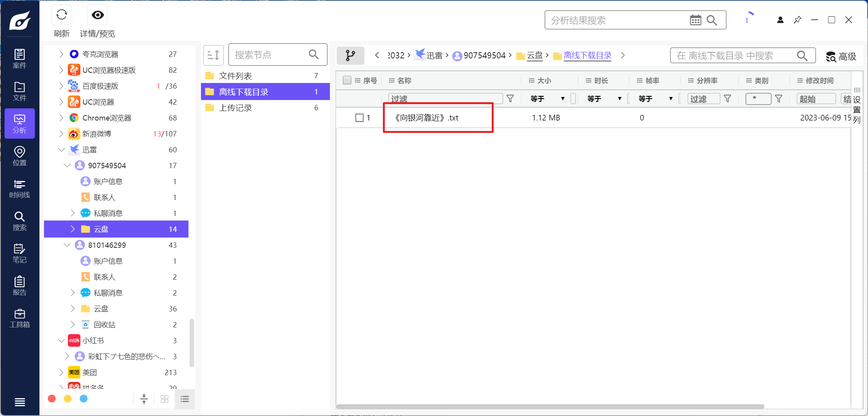Open the 时间线 sidebar section
This screenshot has width=868, height=416.
click(x=19, y=189)
